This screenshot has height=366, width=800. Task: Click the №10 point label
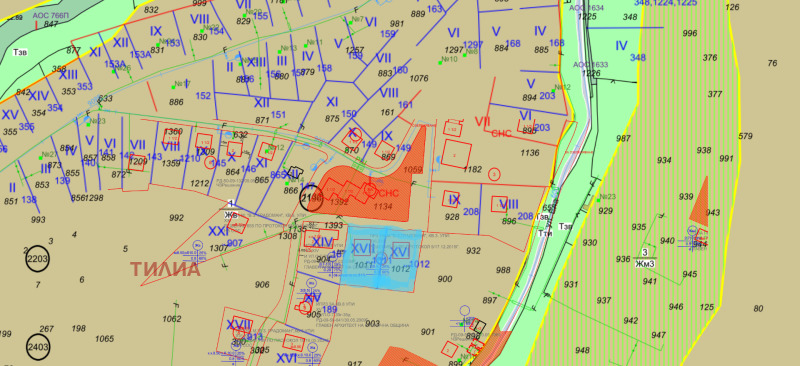click(449, 59)
